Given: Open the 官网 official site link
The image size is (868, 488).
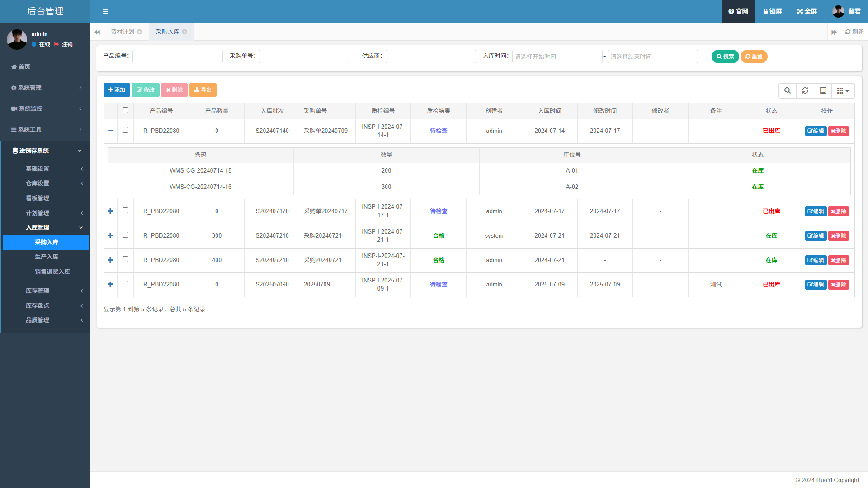Looking at the screenshot, I should pyautogui.click(x=738, y=11).
